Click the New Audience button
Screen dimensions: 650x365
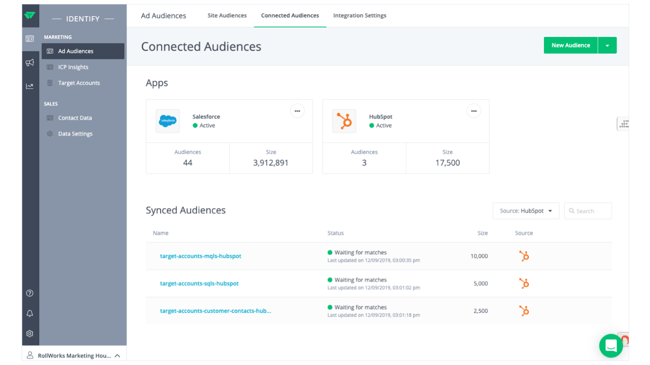coord(570,46)
